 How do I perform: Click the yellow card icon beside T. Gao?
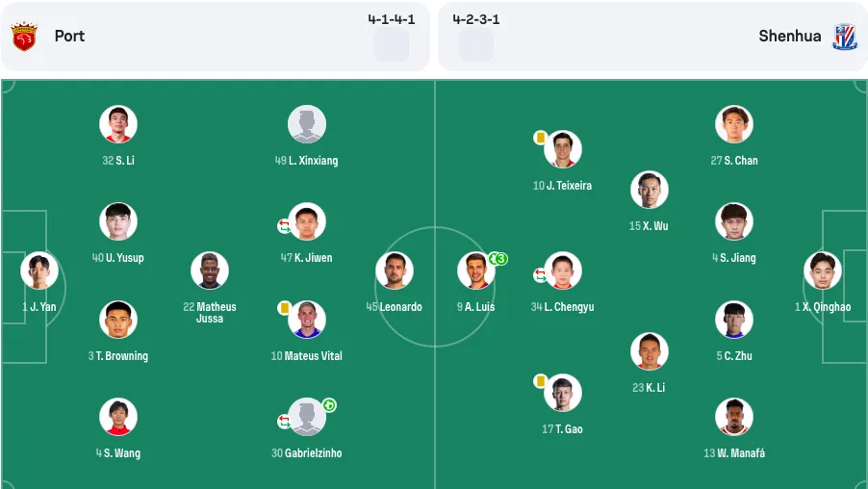coord(540,381)
